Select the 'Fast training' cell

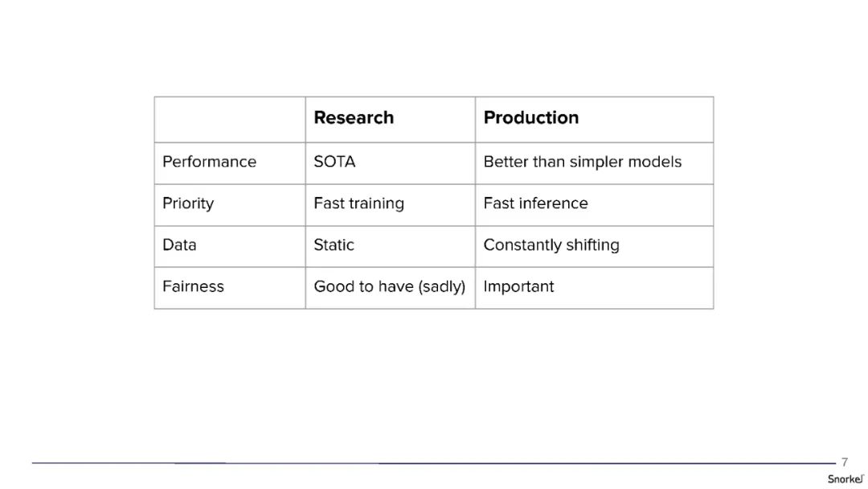pos(358,203)
